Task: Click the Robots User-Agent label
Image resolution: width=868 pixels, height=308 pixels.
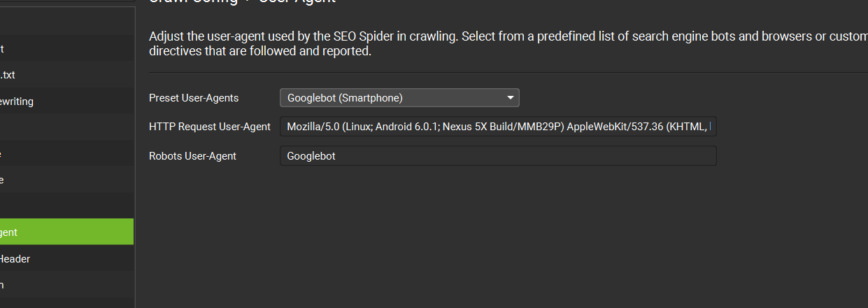Action: click(192, 156)
